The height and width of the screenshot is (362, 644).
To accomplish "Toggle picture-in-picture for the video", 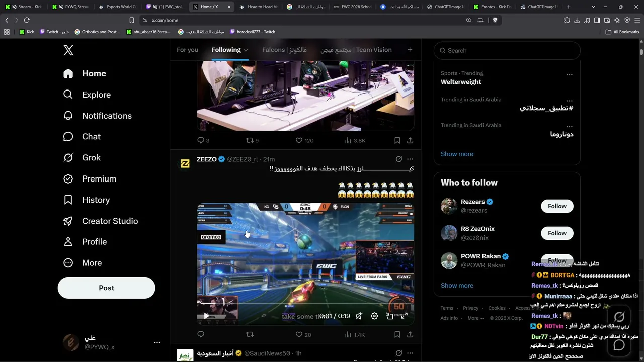I will (389, 316).
